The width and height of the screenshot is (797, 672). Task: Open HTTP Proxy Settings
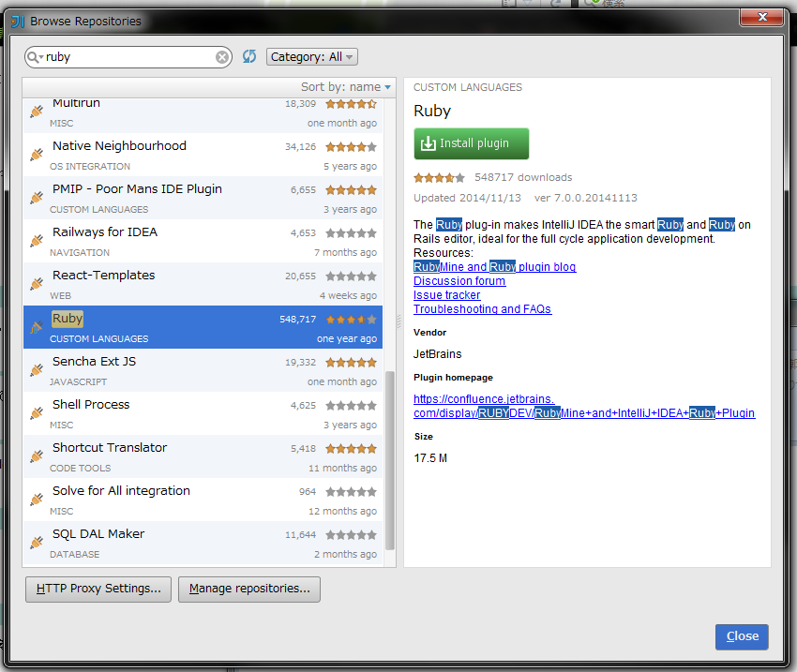coord(98,589)
